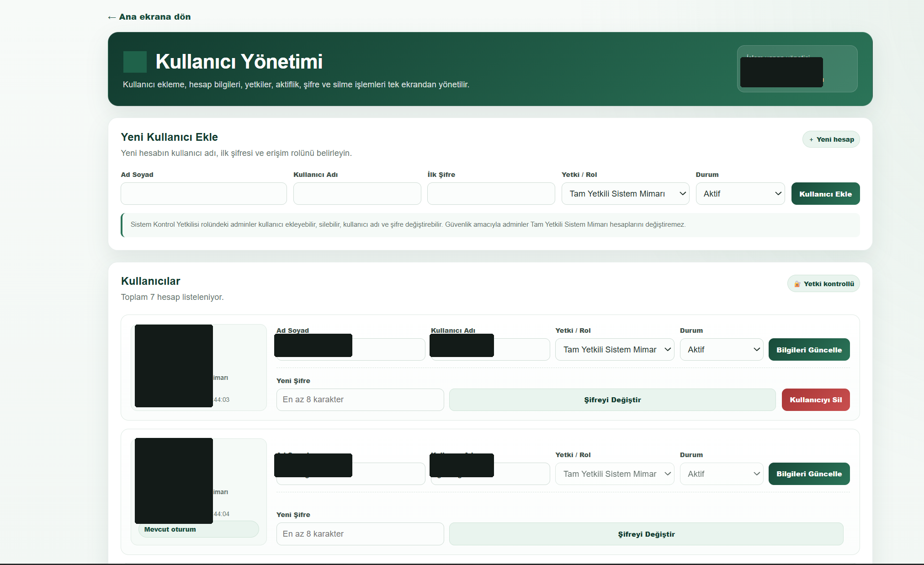The image size is (924, 565).
Task: Focus the Kullanıcı Adı field in new user form
Action: coord(357,194)
